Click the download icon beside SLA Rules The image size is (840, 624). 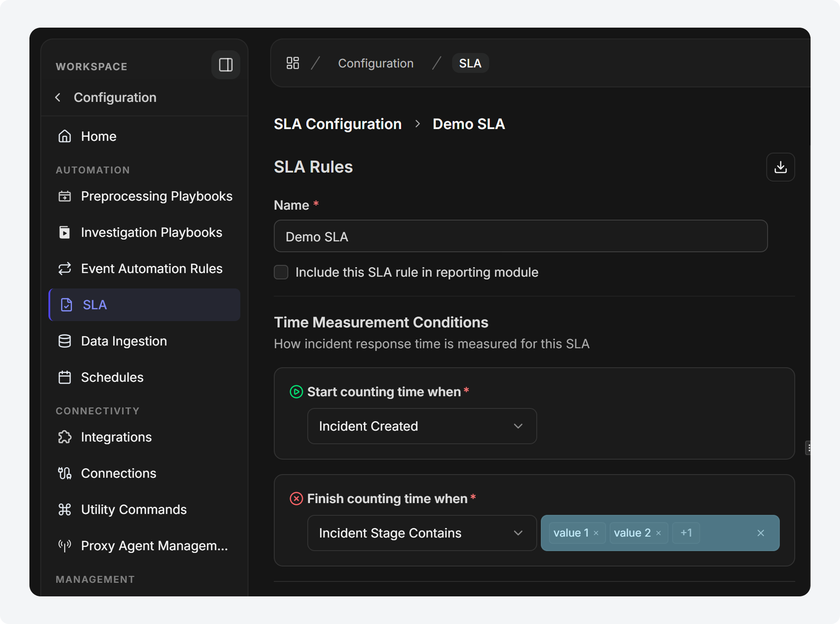(780, 167)
